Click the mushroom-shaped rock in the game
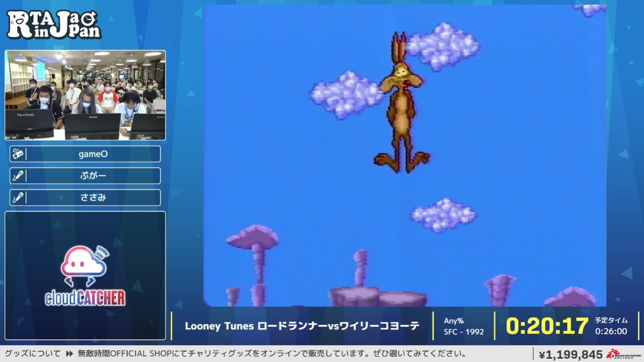The image size is (644, 362). 253,265
